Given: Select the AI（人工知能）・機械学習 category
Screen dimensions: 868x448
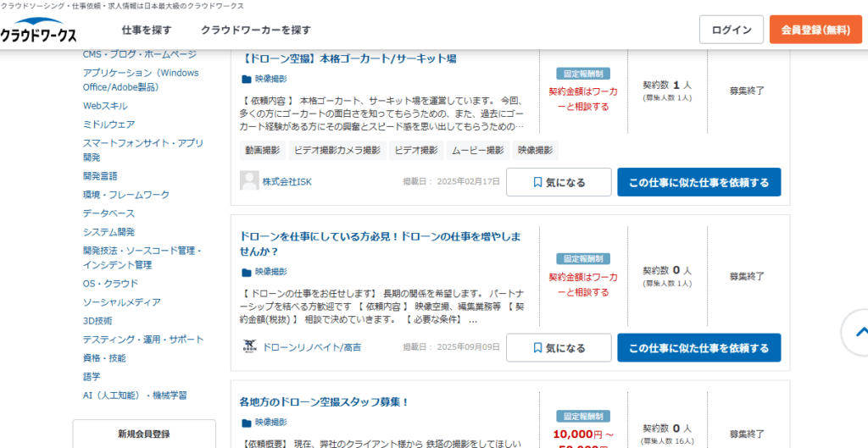Looking at the screenshot, I should click(135, 395).
